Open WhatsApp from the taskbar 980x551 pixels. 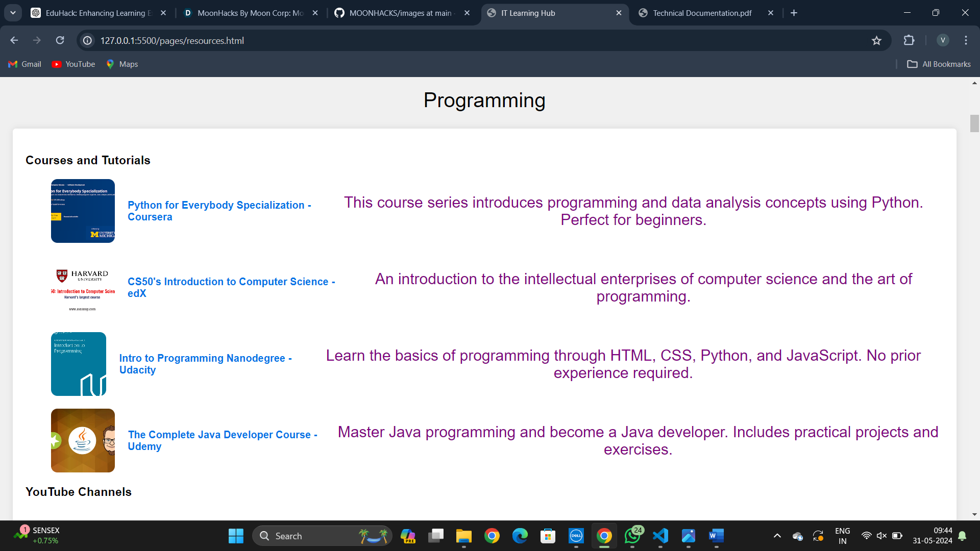(x=632, y=536)
